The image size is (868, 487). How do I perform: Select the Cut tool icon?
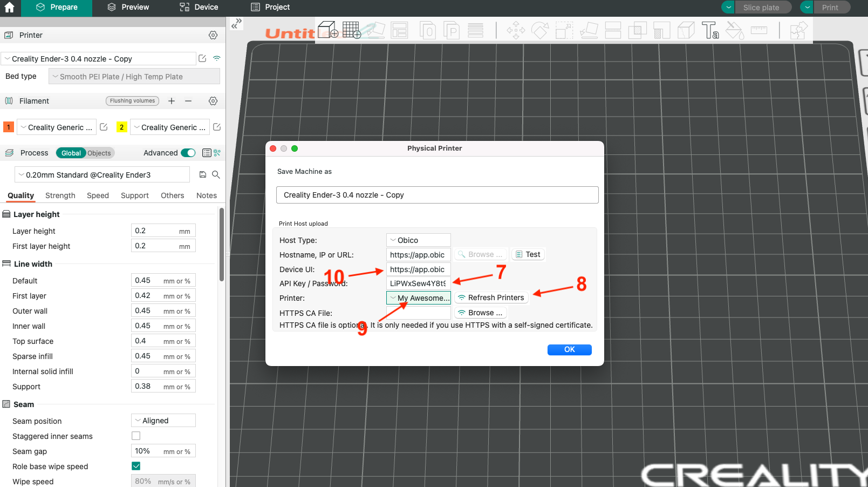[x=613, y=30]
